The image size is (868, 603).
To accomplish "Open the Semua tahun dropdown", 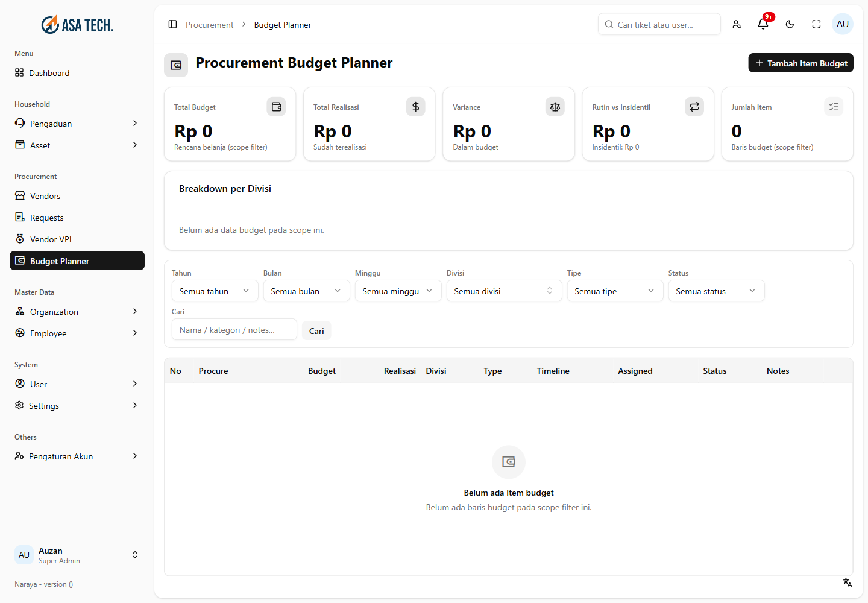I will click(215, 291).
